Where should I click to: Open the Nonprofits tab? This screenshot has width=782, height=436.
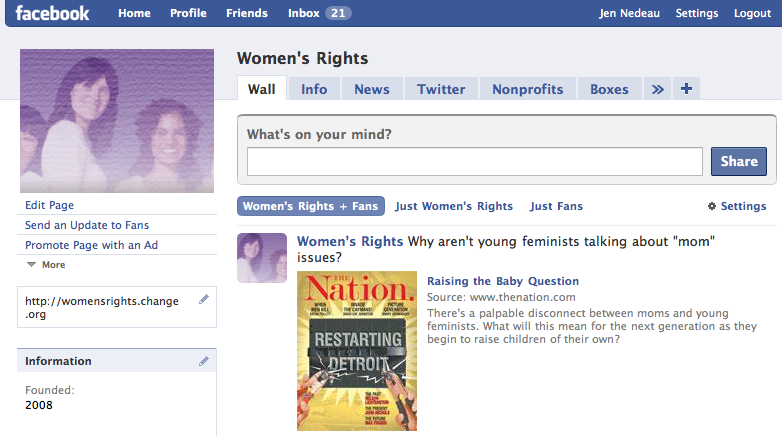tap(528, 89)
